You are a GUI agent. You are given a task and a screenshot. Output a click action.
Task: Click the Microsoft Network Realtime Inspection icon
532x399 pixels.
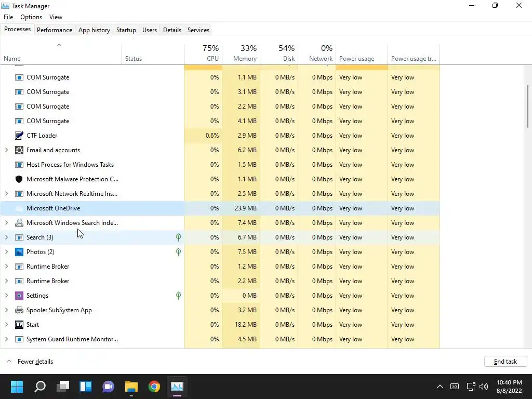click(x=19, y=194)
